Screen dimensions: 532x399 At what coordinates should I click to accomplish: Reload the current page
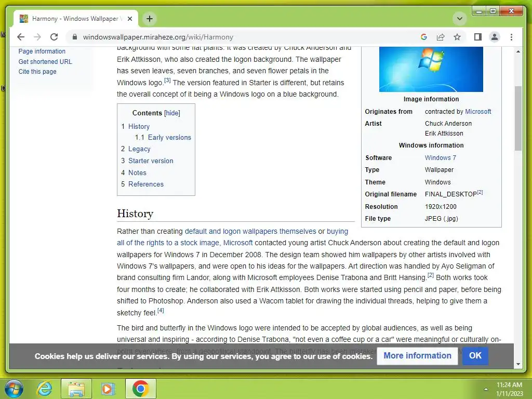coord(54,37)
